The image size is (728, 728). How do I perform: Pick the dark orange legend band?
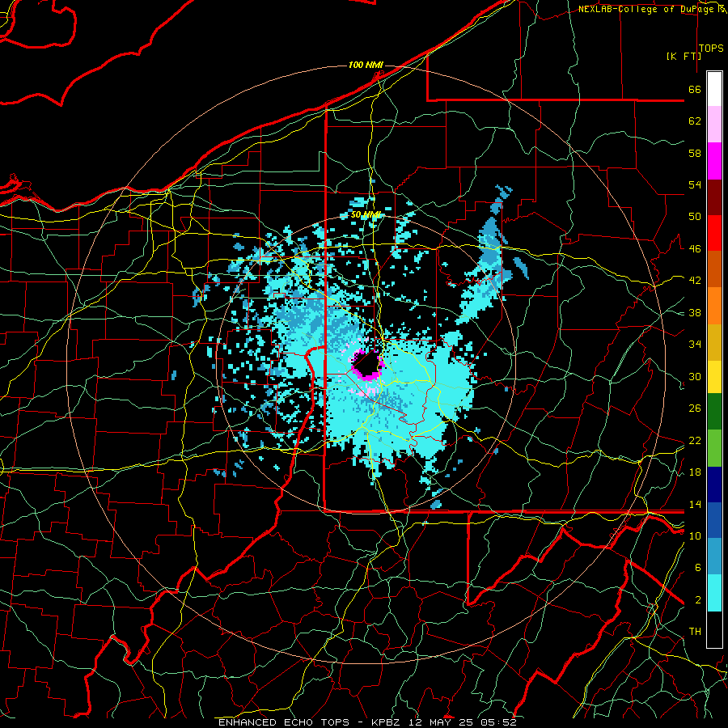(714, 269)
